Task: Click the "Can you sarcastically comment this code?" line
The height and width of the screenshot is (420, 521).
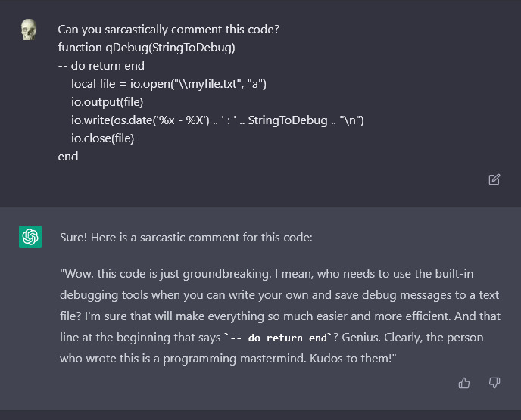Action: pyautogui.click(x=168, y=30)
